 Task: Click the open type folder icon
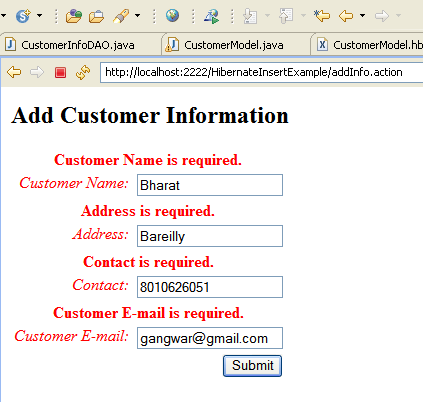coord(96,16)
